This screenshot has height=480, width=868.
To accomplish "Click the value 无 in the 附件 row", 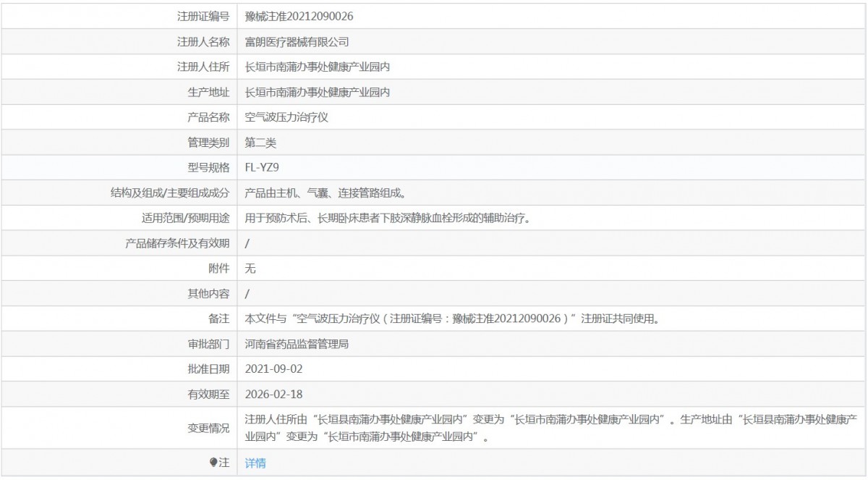I will 250,269.
